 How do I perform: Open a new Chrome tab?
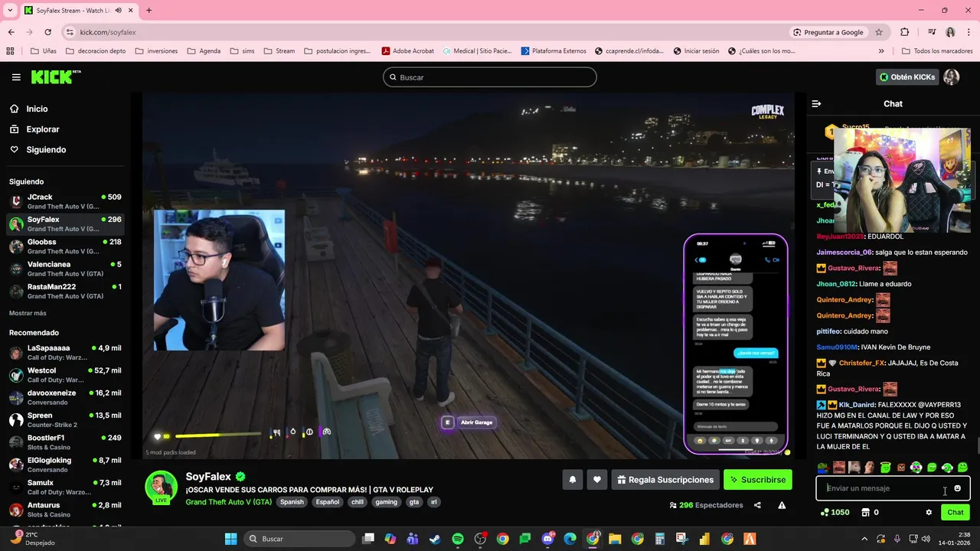coord(149,11)
